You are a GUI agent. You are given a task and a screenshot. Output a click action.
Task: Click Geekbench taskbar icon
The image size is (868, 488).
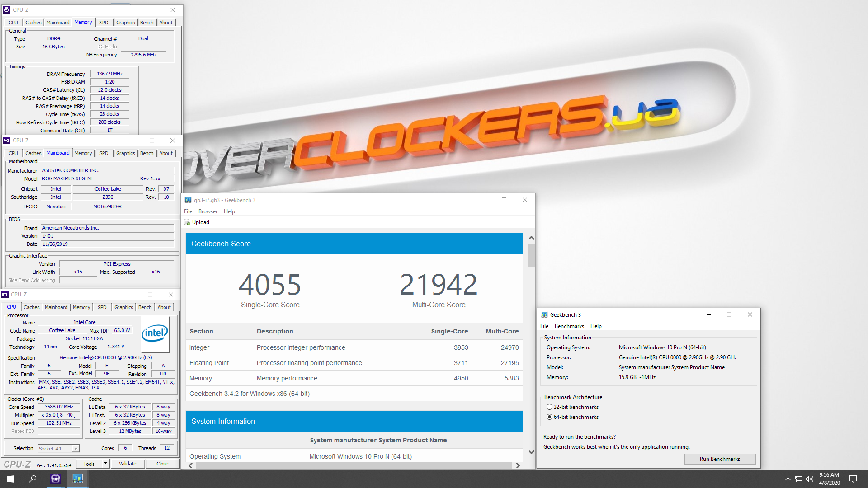(x=77, y=479)
